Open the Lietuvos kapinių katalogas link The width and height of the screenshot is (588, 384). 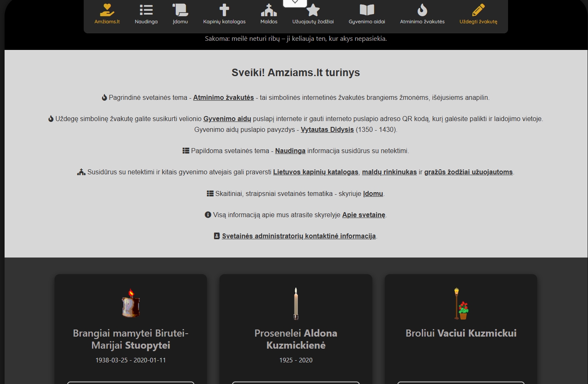click(316, 172)
